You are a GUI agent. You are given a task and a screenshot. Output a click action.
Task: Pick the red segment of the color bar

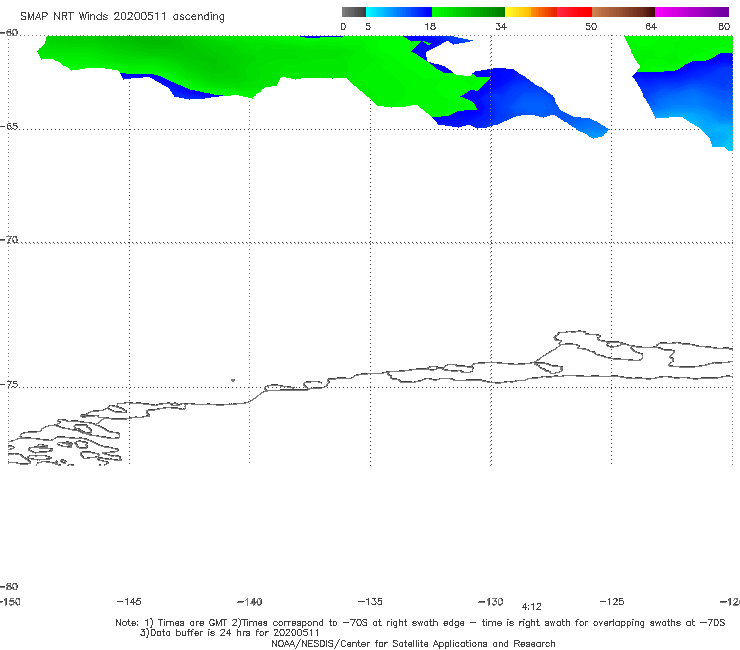coord(574,12)
